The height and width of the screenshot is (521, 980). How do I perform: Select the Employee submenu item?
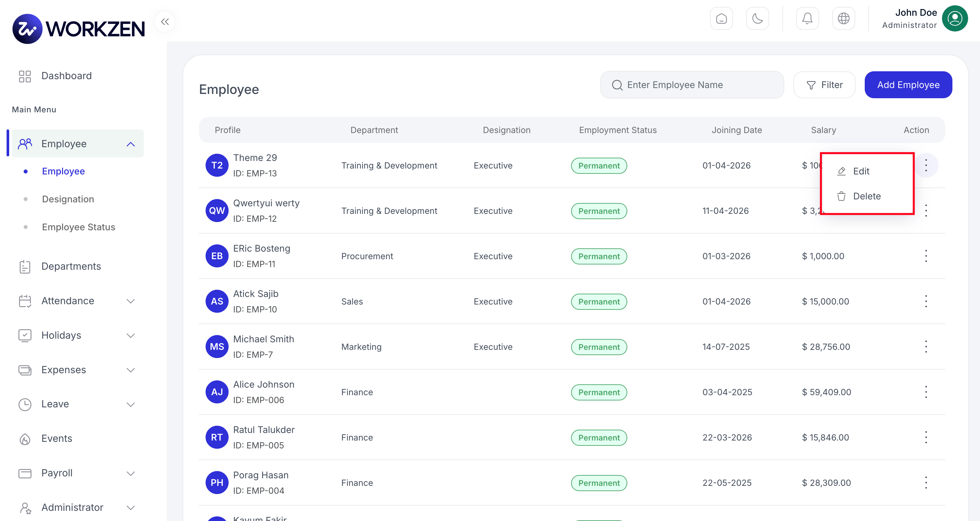(63, 171)
